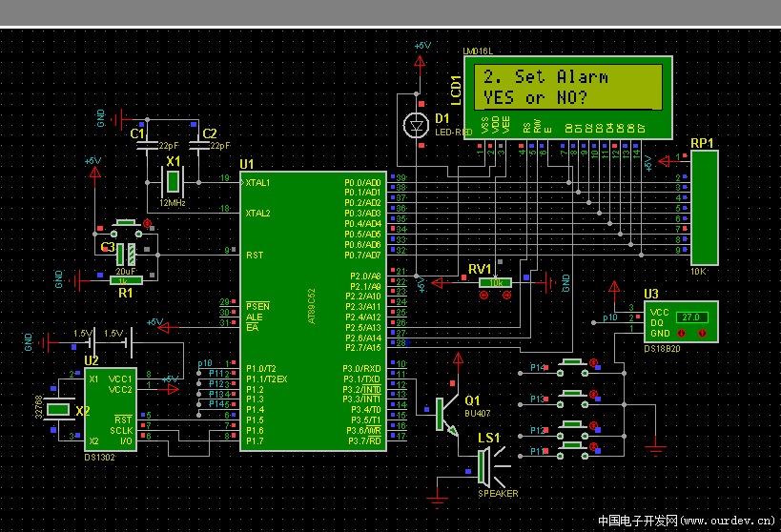Push the P11 button

[572, 446]
